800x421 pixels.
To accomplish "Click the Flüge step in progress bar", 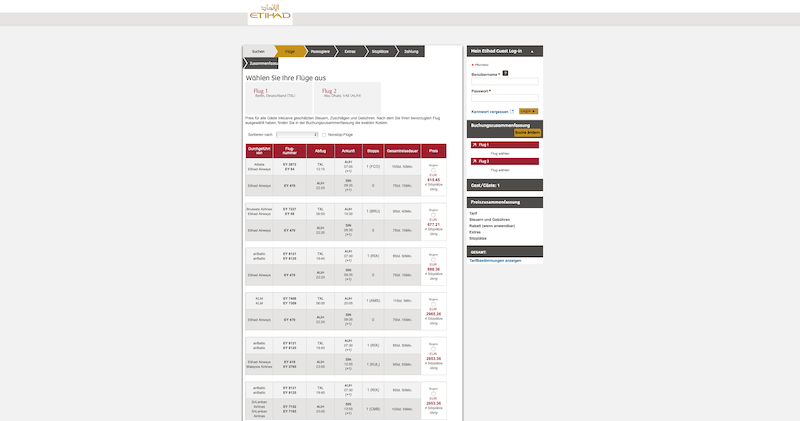I will [290, 52].
